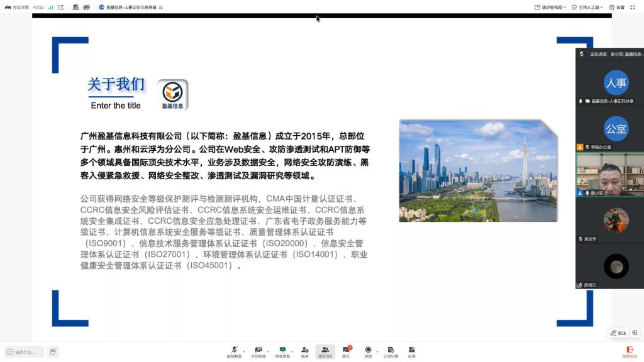Screen dimensions: 644x362
Task: Open the chat panel with notification badge
Action: click(x=347, y=352)
